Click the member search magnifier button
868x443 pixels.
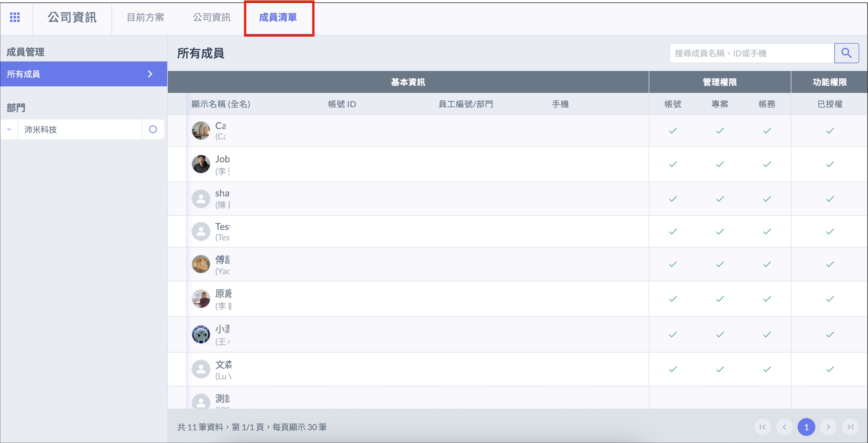click(846, 53)
